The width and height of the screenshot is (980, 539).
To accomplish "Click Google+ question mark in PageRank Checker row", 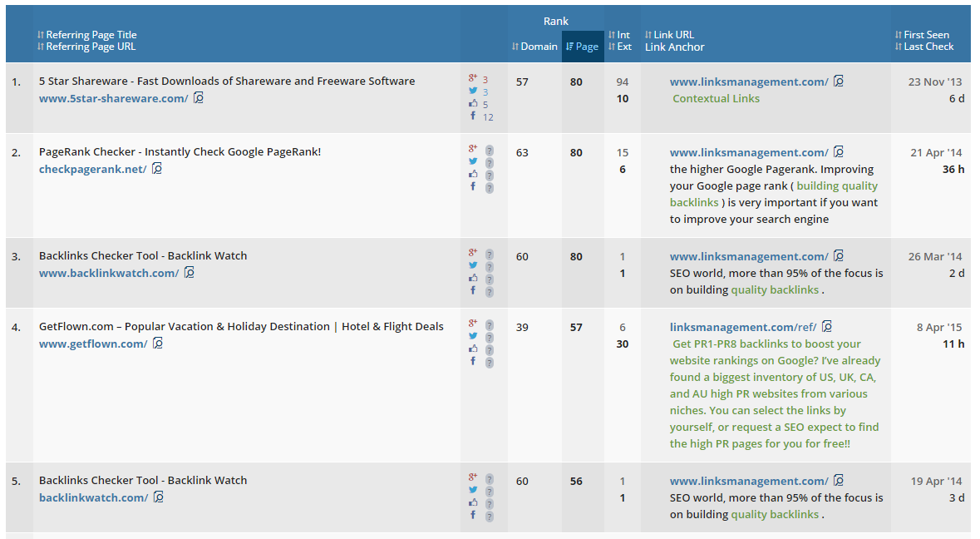I will [x=490, y=151].
